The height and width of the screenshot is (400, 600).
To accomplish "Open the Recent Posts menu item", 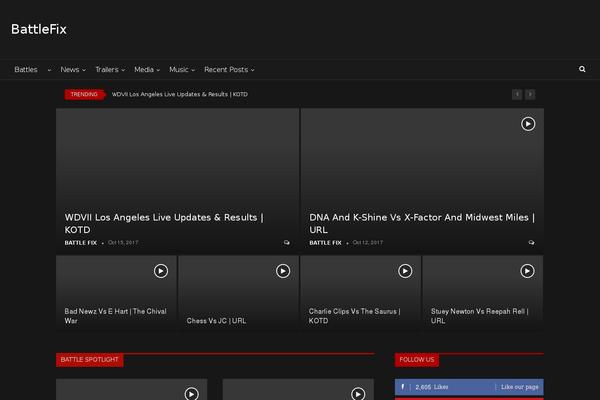I will 226,70.
